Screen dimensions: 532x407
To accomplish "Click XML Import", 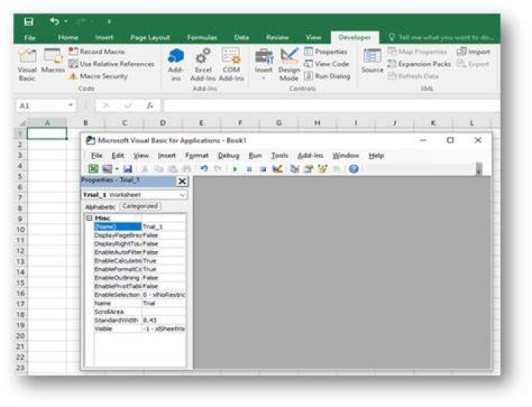I will point(474,52).
